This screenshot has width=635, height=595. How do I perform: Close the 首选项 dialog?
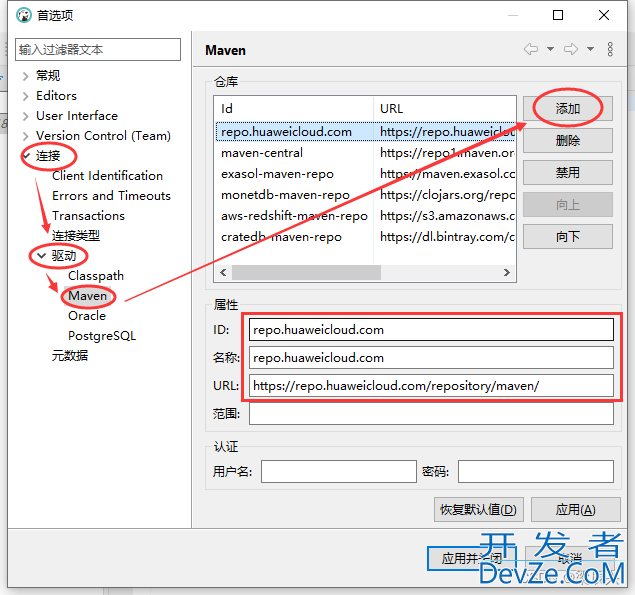[604, 15]
